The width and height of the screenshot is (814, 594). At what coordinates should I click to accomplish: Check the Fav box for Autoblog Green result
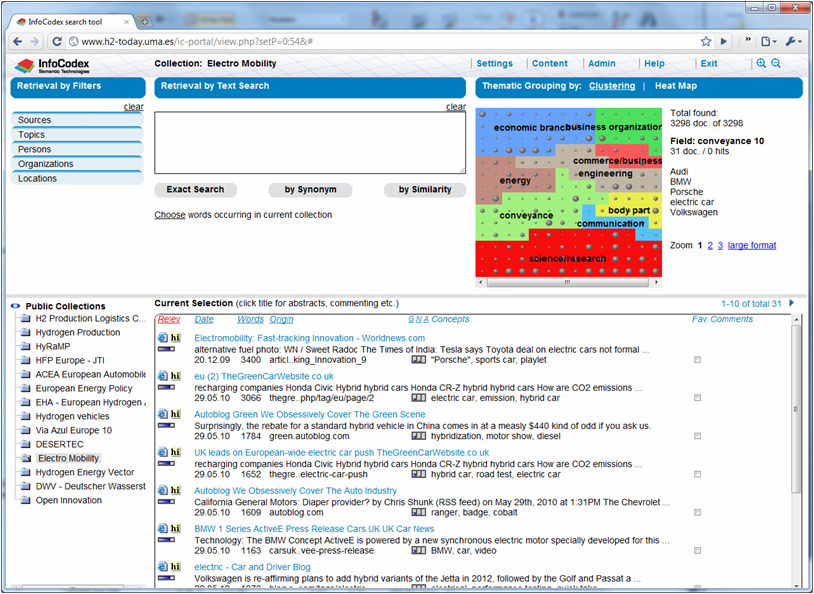click(x=697, y=436)
